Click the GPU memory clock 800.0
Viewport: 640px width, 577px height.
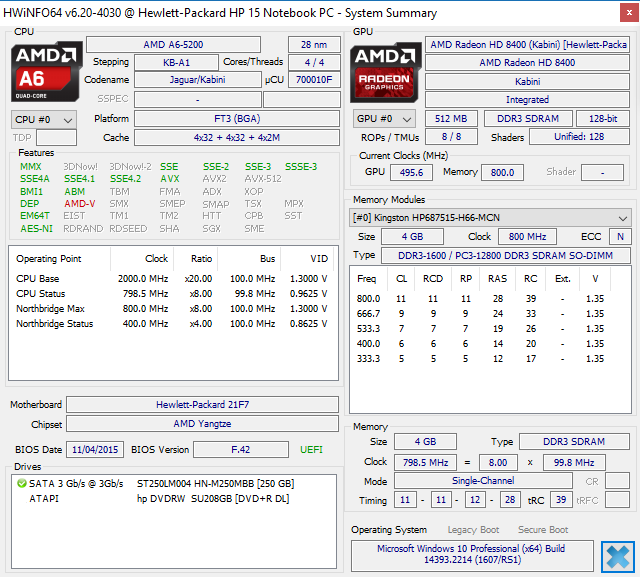(502, 173)
